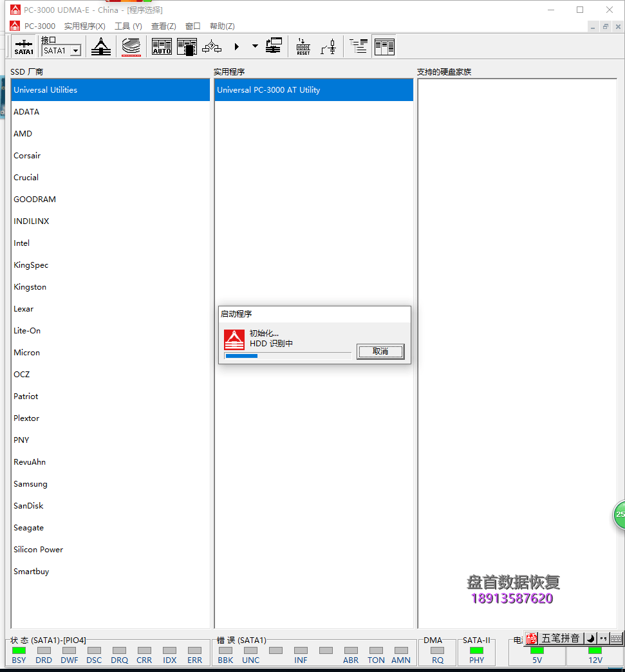Select Lexar in the vendor list

click(x=111, y=308)
